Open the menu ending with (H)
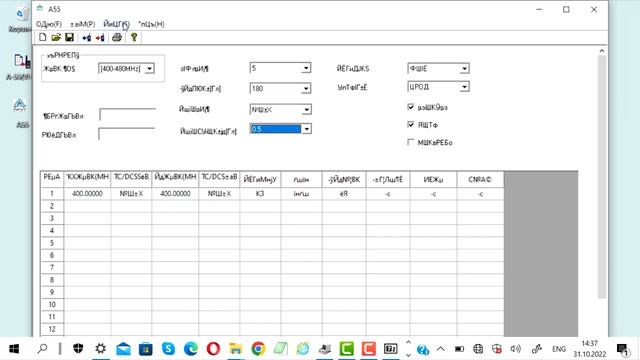The height and width of the screenshot is (360, 640). pyautogui.click(x=151, y=24)
